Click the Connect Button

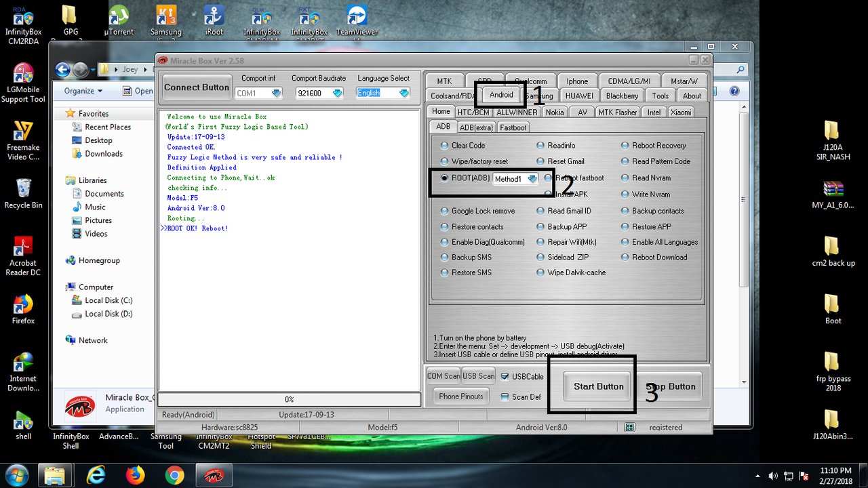(197, 87)
